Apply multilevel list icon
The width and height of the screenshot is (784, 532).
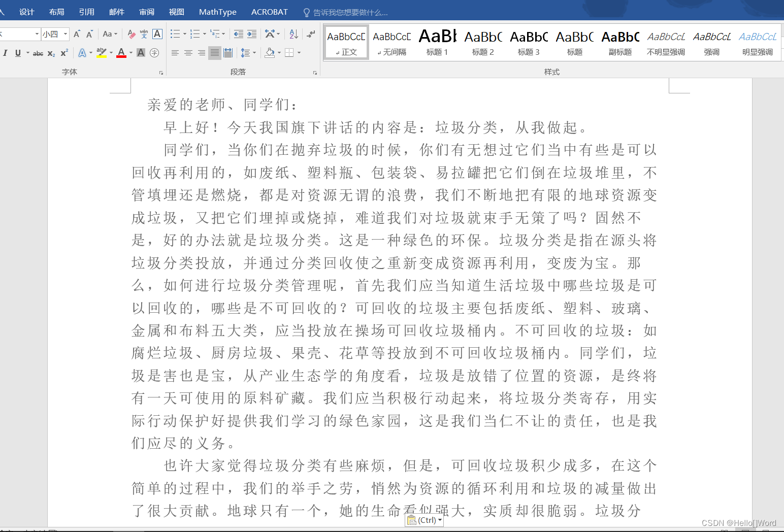215,34
